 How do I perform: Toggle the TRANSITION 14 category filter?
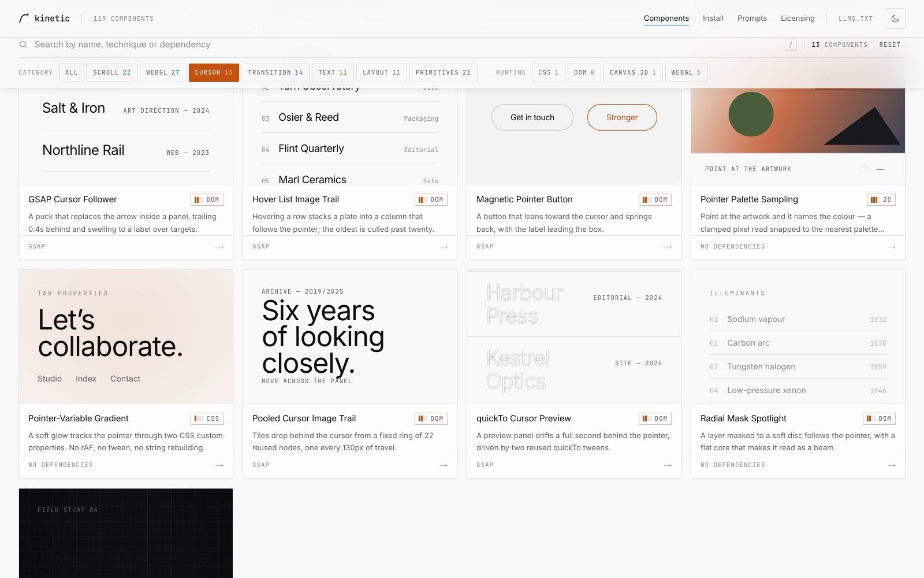click(x=275, y=72)
